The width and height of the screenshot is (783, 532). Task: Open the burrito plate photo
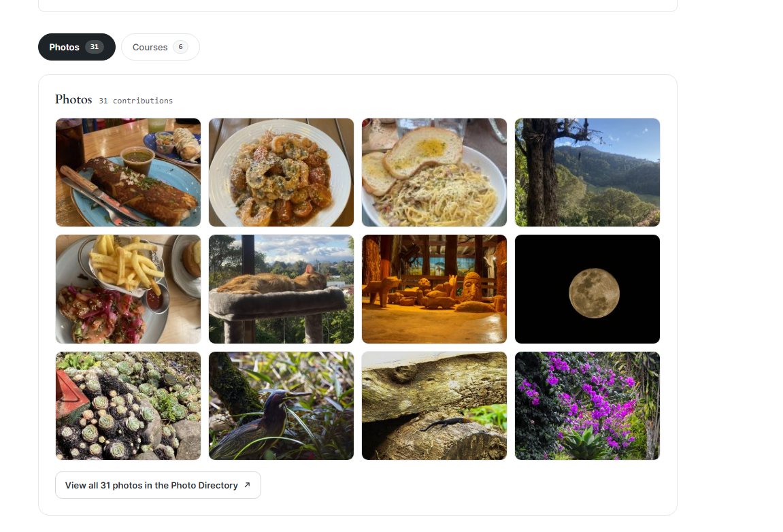129,172
